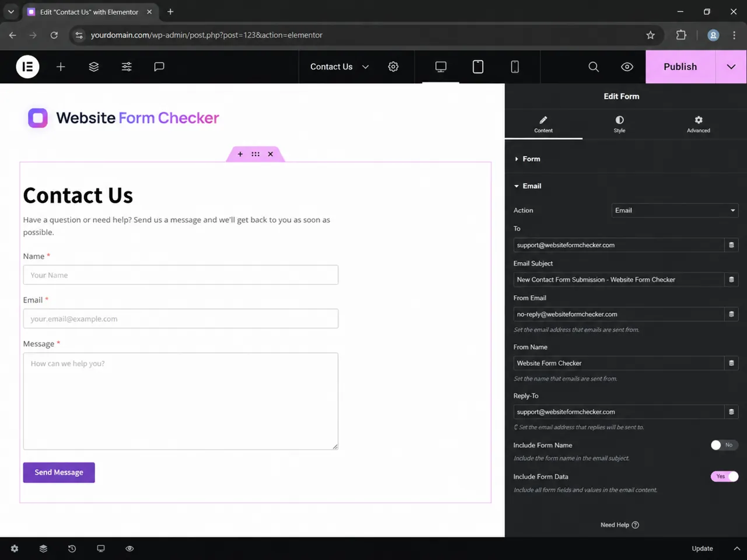Click the Message textarea in form

tap(181, 401)
